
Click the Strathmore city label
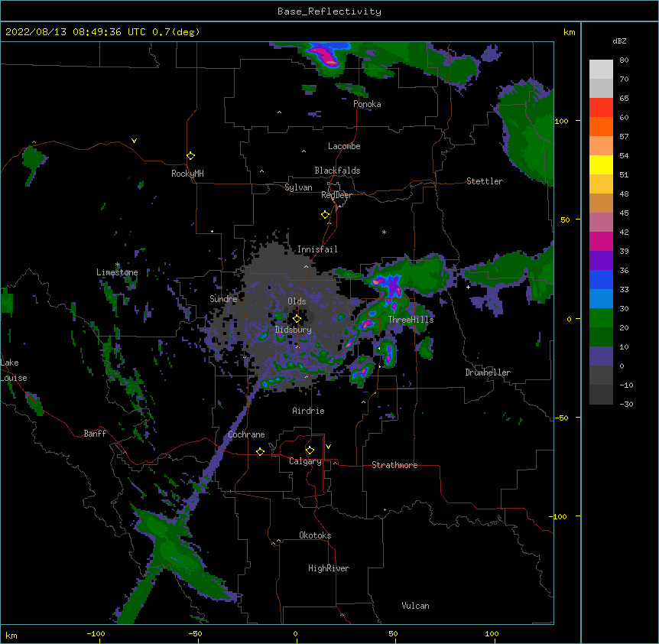coord(394,465)
